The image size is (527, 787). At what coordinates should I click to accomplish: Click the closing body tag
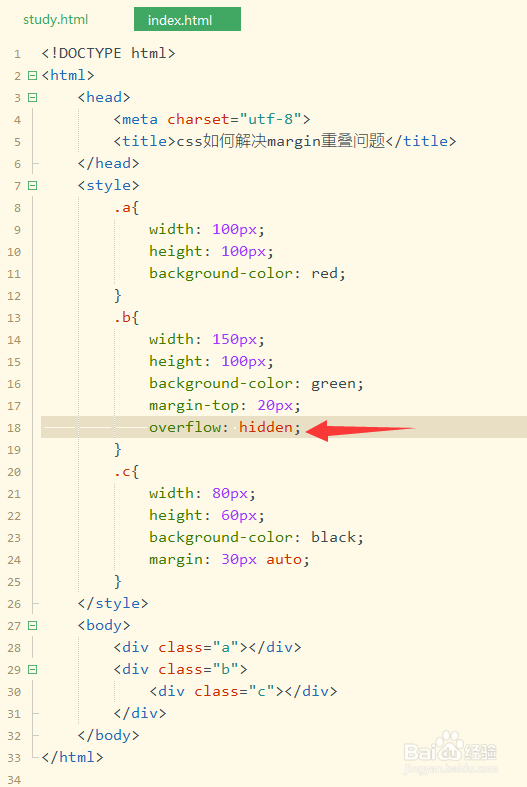tap(108, 735)
